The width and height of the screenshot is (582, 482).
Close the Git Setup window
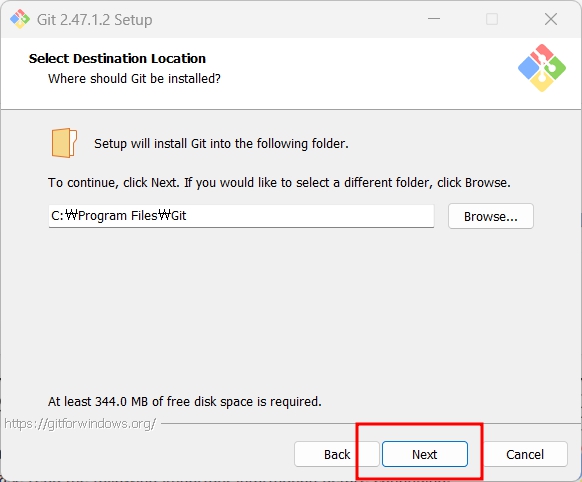click(551, 19)
